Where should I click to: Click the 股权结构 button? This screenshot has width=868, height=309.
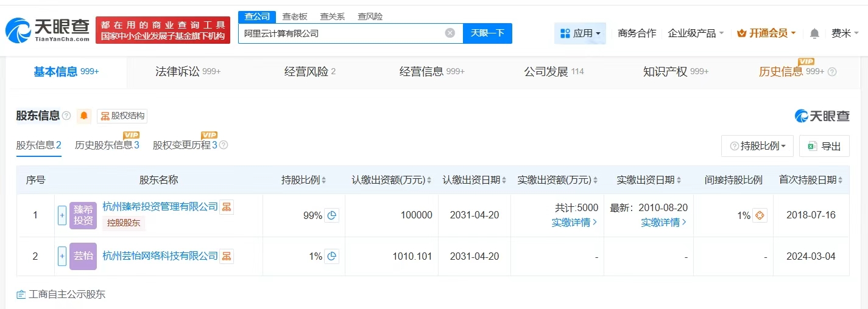click(122, 116)
